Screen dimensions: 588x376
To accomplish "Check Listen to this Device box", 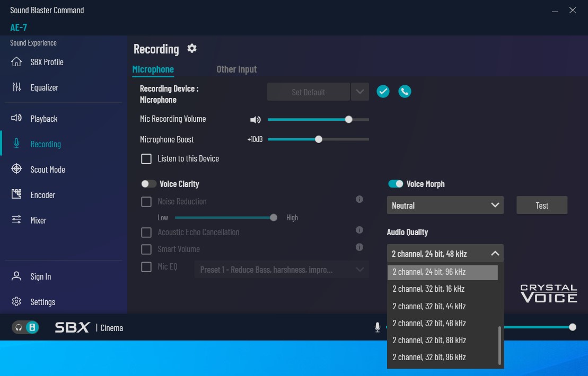I will point(146,159).
